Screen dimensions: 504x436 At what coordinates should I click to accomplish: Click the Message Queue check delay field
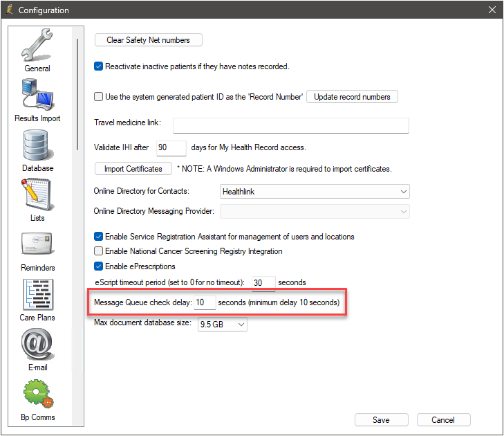click(205, 302)
